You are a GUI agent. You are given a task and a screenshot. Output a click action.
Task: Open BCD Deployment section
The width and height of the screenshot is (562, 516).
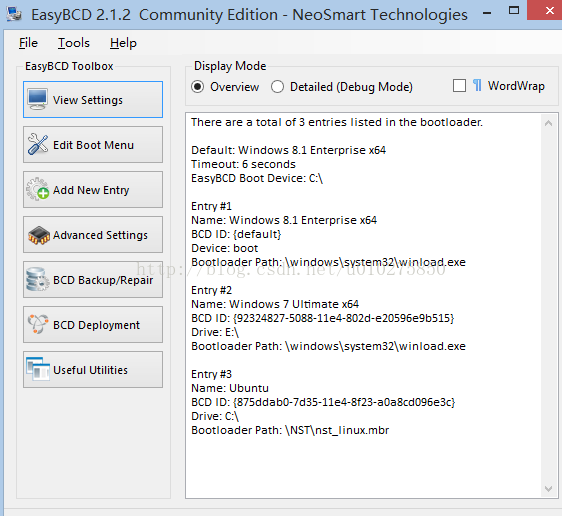click(93, 325)
